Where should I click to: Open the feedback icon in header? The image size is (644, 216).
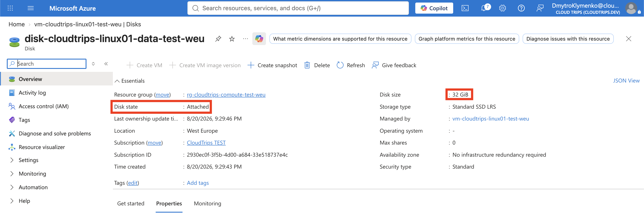click(x=540, y=8)
